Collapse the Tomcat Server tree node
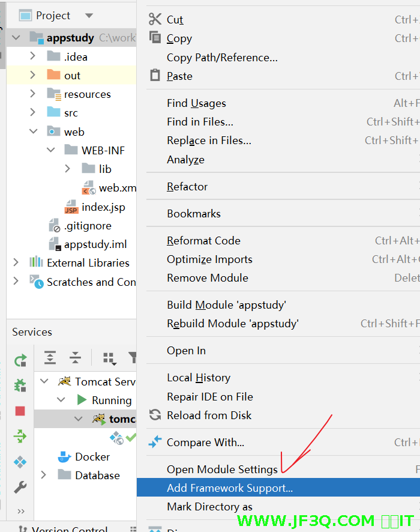This screenshot has width=420, height=532. (43, 381)
